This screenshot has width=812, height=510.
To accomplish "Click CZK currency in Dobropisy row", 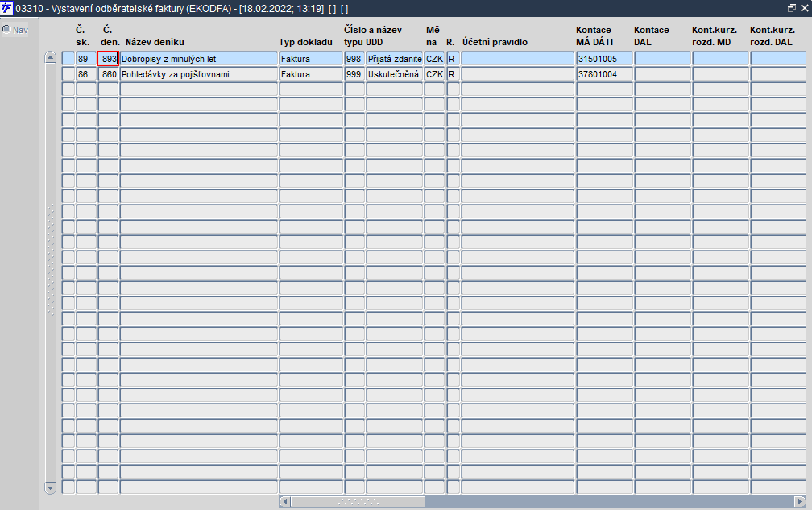I will 434,59.
